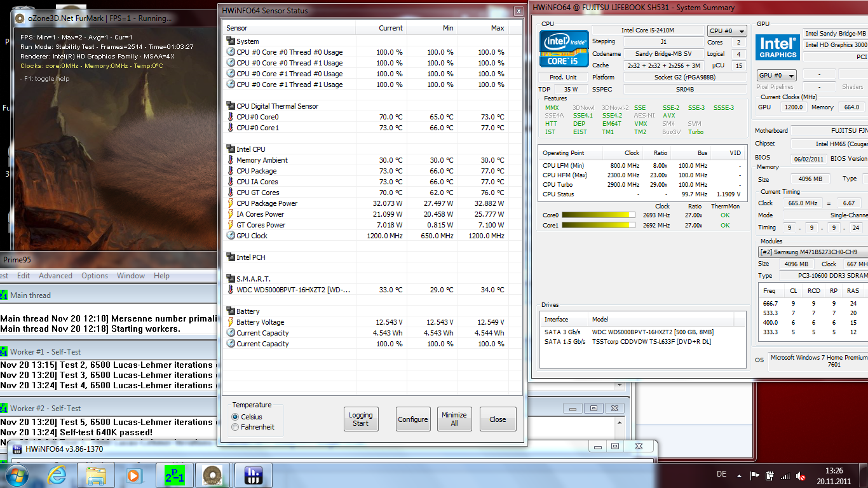Open the Advanced menu in Prime95
This screenshot has height=488, width=868.
55,276
